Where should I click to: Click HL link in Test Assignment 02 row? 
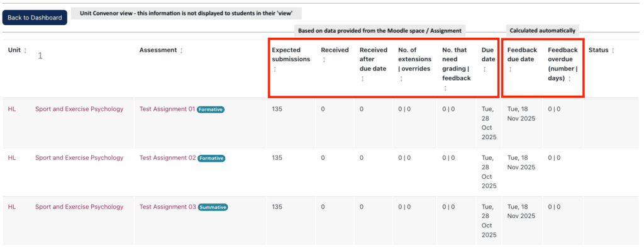[12, 158]
